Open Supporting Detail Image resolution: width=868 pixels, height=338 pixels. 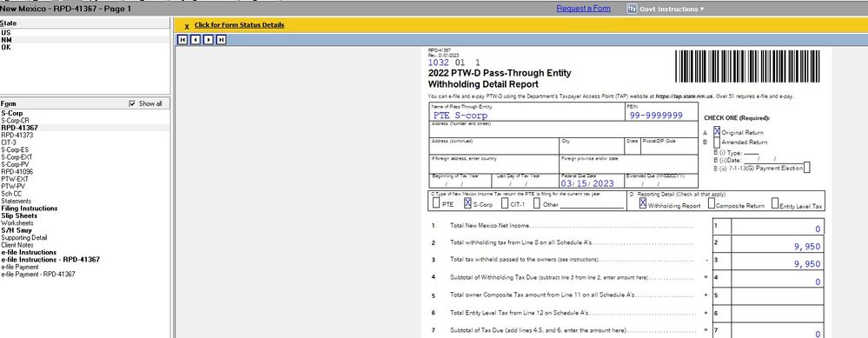point(84,237)
